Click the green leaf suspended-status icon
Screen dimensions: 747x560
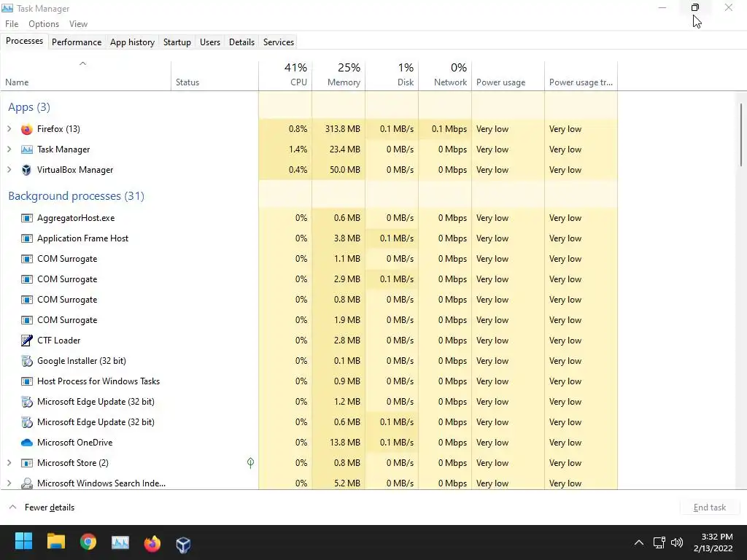pos(251,463)
